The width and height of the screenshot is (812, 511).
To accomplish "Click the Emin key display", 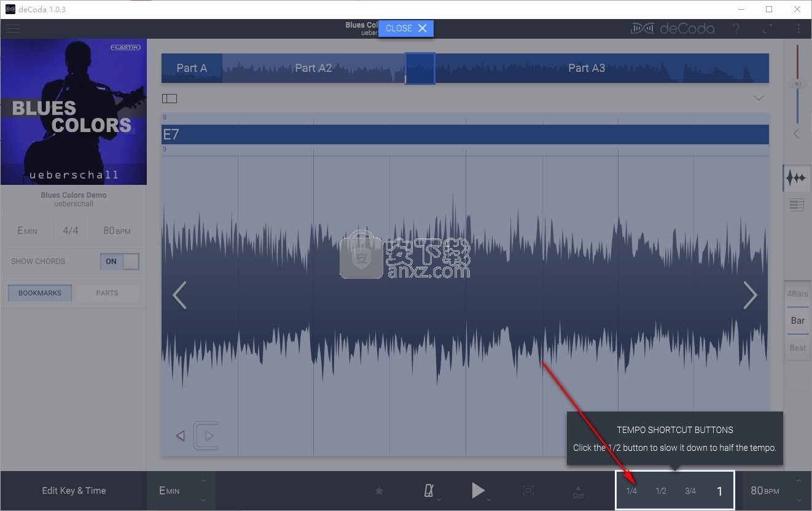I will point(27,231).
